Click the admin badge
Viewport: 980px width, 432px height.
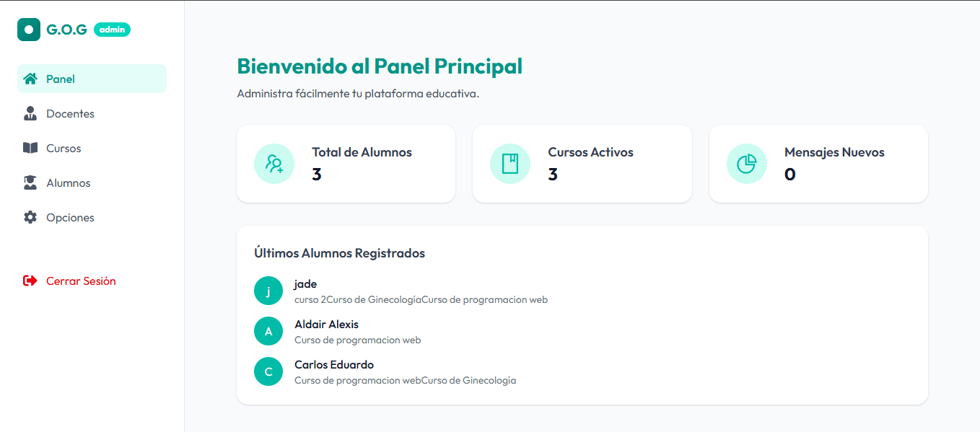click(x=112, y=30)
